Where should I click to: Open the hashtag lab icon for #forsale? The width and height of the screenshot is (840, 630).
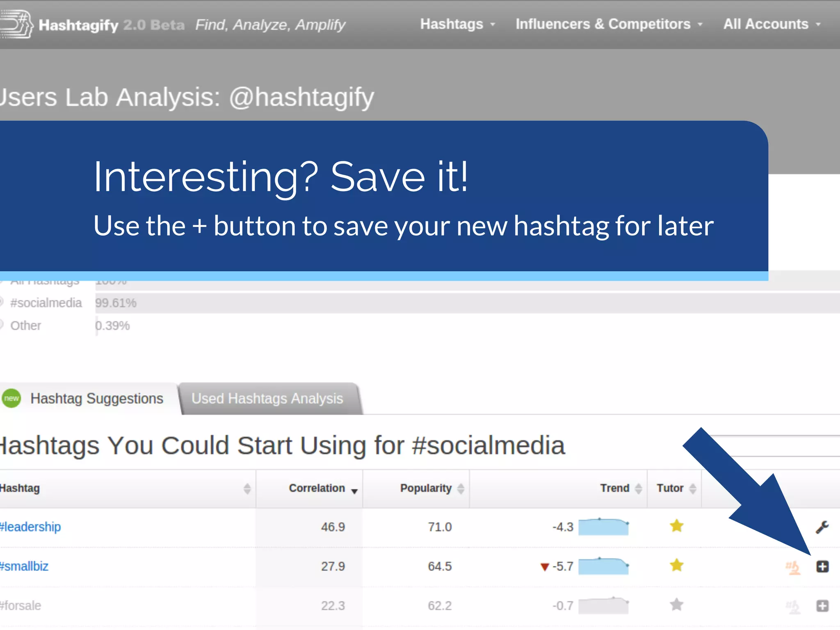[793, 607]
